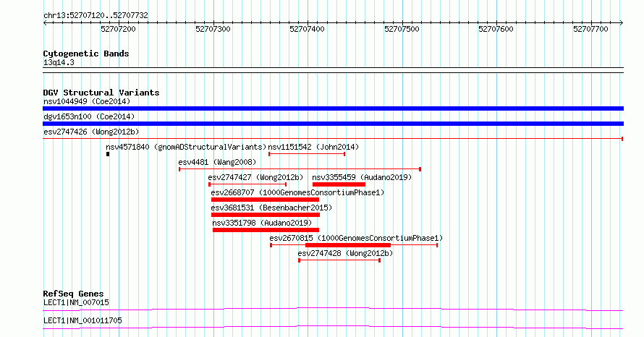Click the nsv1044949 (Coe2014) label
Image resolution: width=644 pixels, height=337 pixels.
[87, 101]
